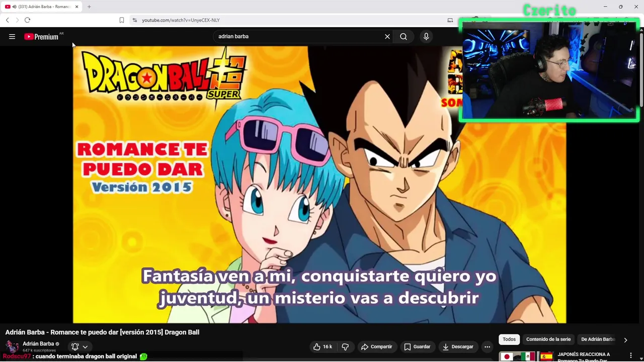
Task: Open more actions three-dot menu
Action: 487,346
